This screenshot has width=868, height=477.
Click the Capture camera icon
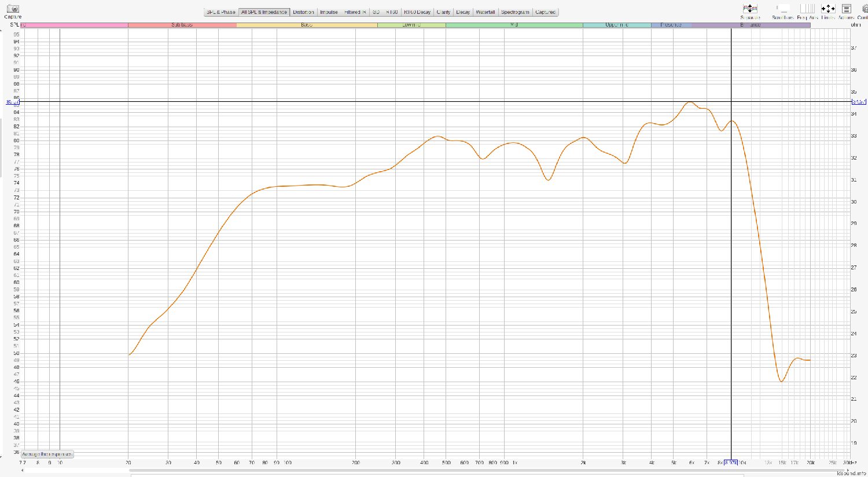(x=13, y=9)
